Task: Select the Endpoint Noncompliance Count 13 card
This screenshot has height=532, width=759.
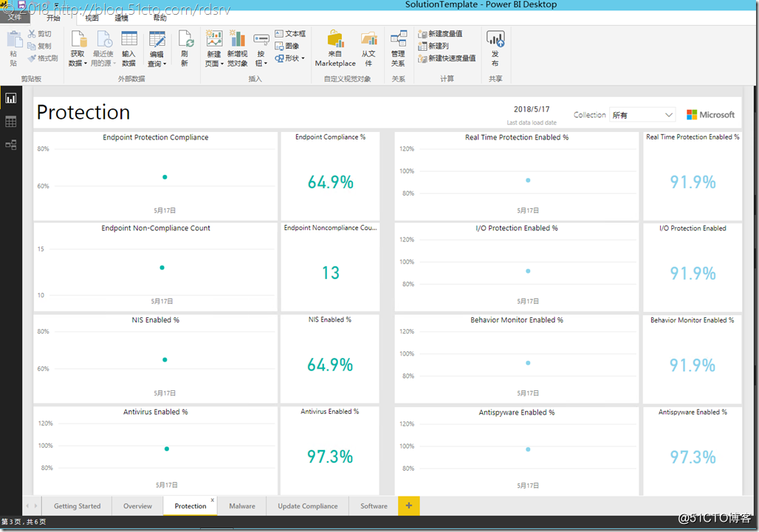Action: point(331,267)
